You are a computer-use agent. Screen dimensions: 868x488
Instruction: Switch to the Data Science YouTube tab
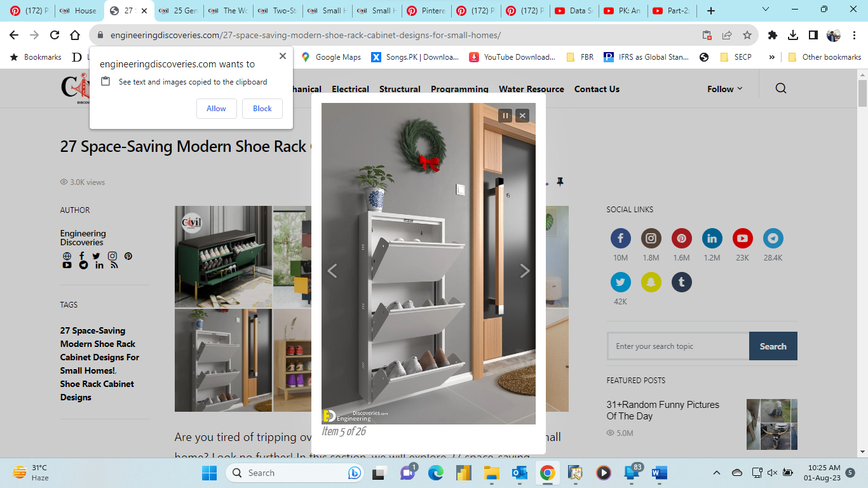pos(577,11)
